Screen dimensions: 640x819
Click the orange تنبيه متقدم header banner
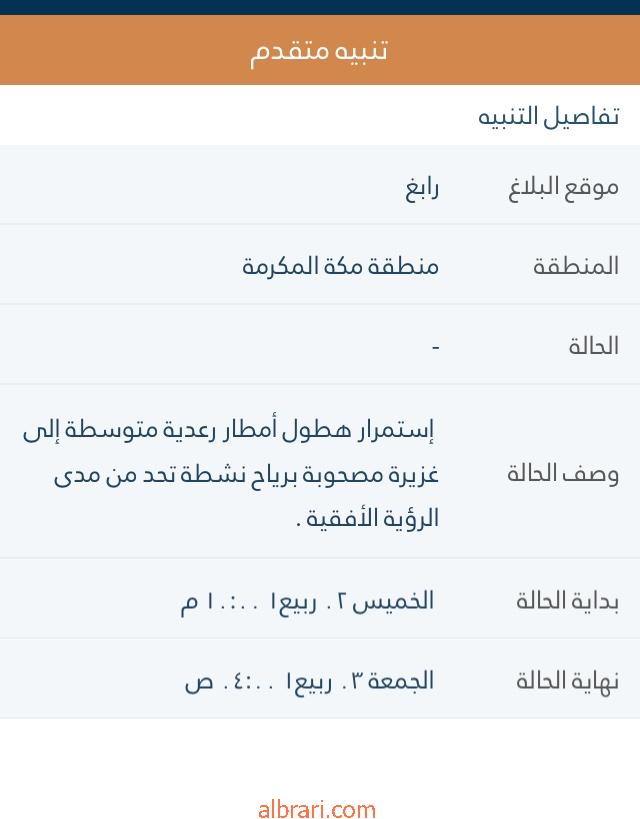click(x=320, y=50)
